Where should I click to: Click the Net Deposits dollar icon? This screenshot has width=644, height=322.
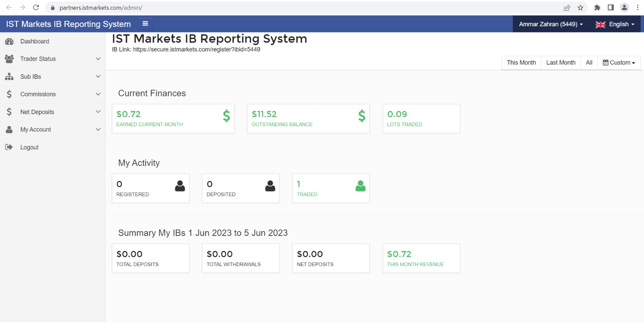click(x=9, y=112)
